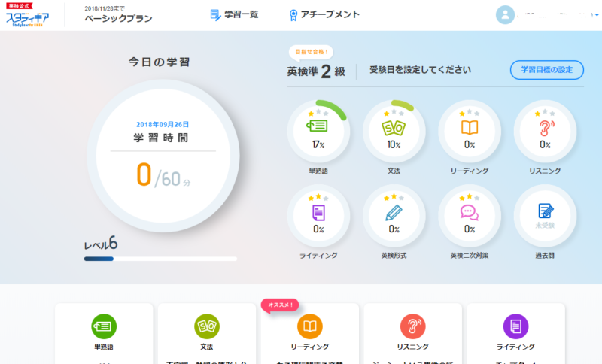
Task: Click the スタディギア logo
Action: tap(27, 15)
